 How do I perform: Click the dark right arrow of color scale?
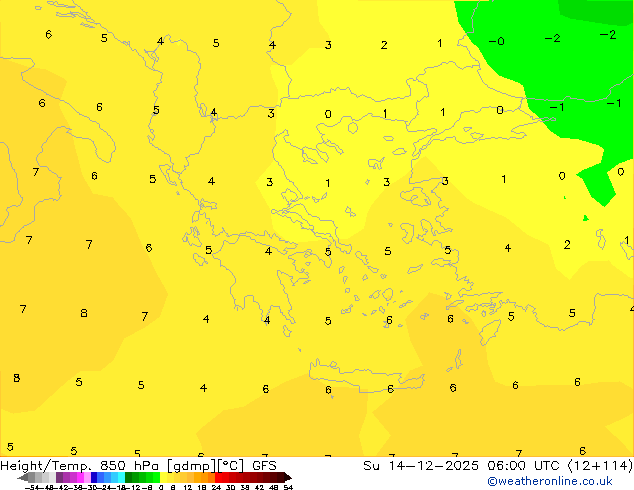(288, 478)
